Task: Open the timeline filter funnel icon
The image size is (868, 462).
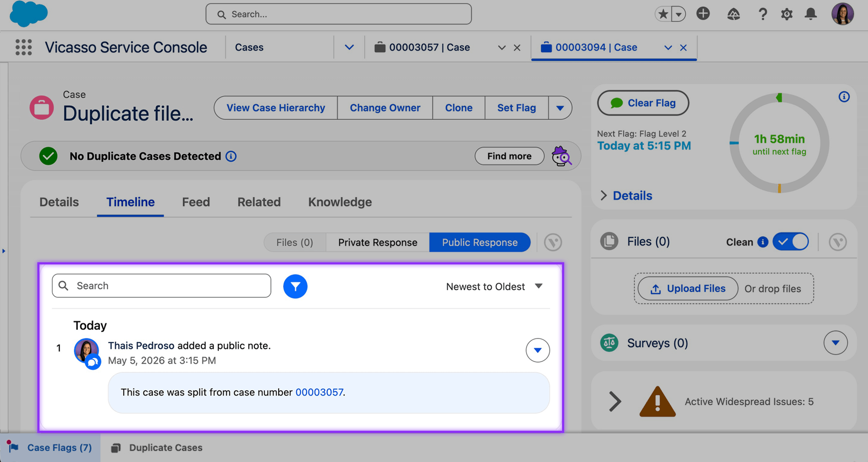Action: (x=295, y=286)
